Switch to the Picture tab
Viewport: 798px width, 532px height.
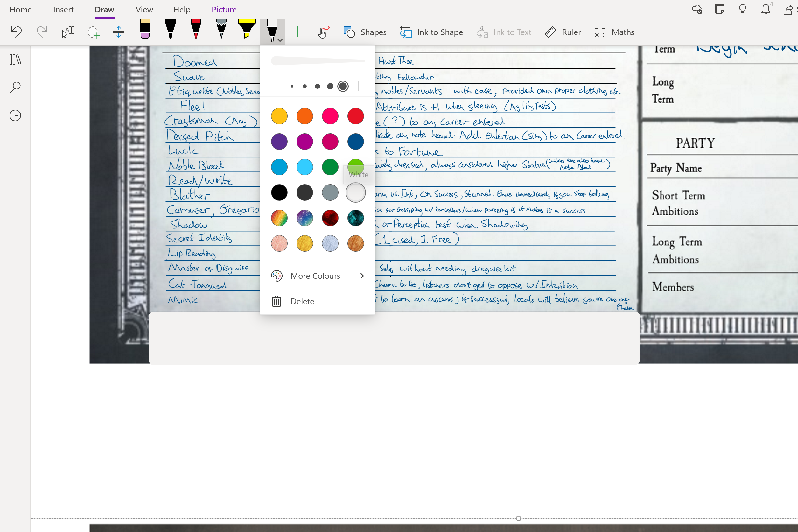(x=224, y=9)
